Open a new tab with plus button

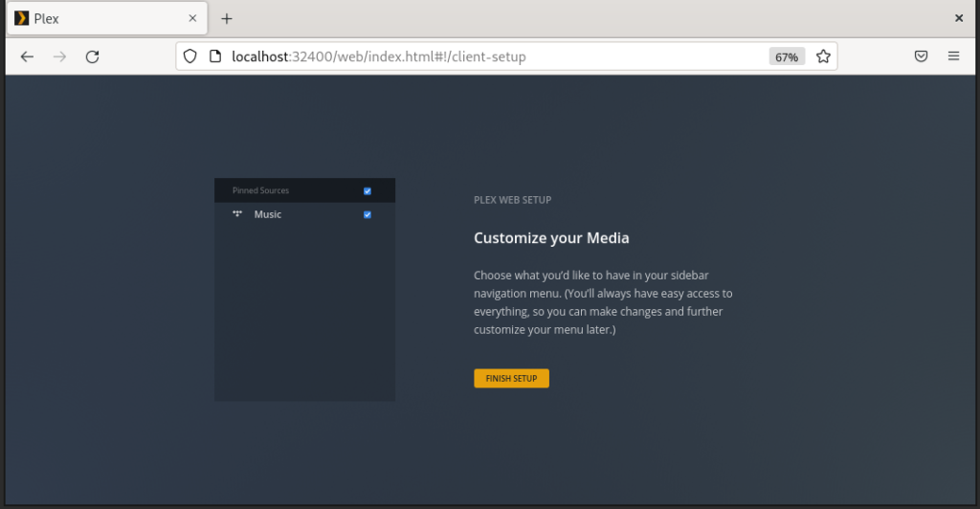[x=227, y=19]
